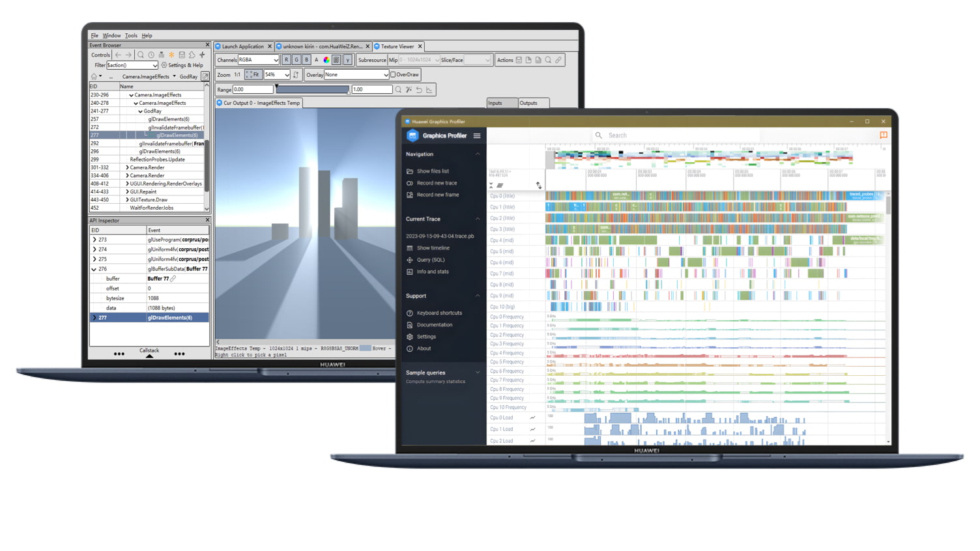980x551 pixels.
Task: Click the orange feedback icon in Graphics Profiler
Action: pos(884,135)
